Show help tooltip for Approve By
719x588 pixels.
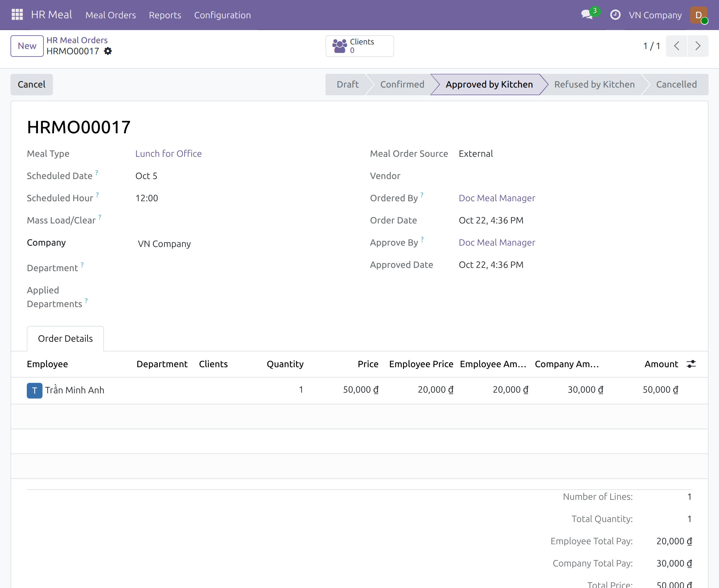coord(422,239)
